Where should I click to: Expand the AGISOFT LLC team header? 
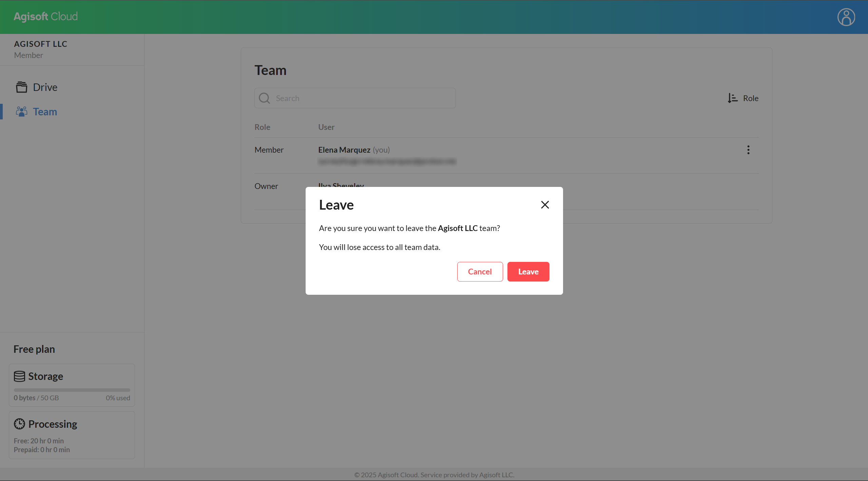point(40,44)
